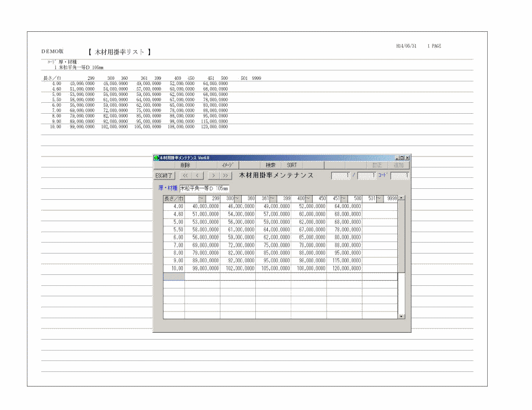Click the scrollbar down arrow in table
The width and height of the screenshot is (532, 410).
tap(401, 316)
